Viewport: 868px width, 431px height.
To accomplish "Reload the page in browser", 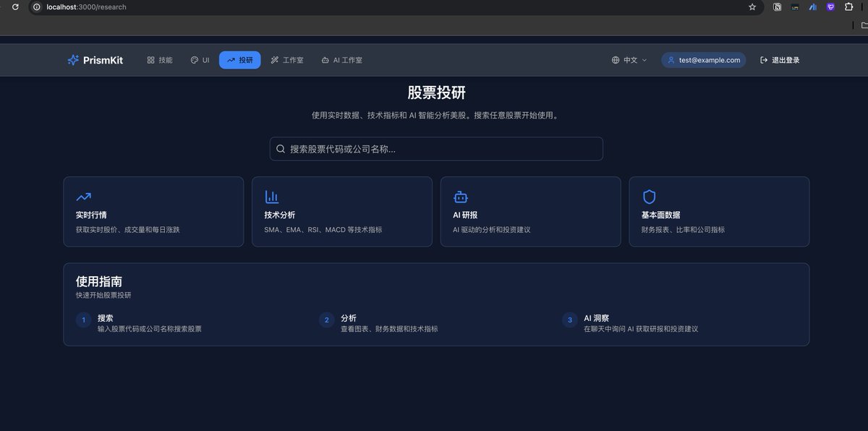I will [x=15, y=7].
